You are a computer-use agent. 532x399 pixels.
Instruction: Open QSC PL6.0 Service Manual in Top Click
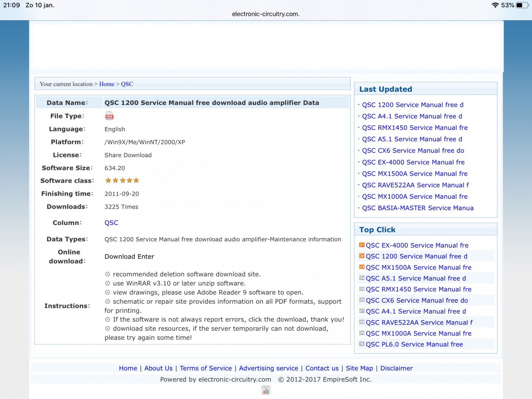[x=414, y=344]
